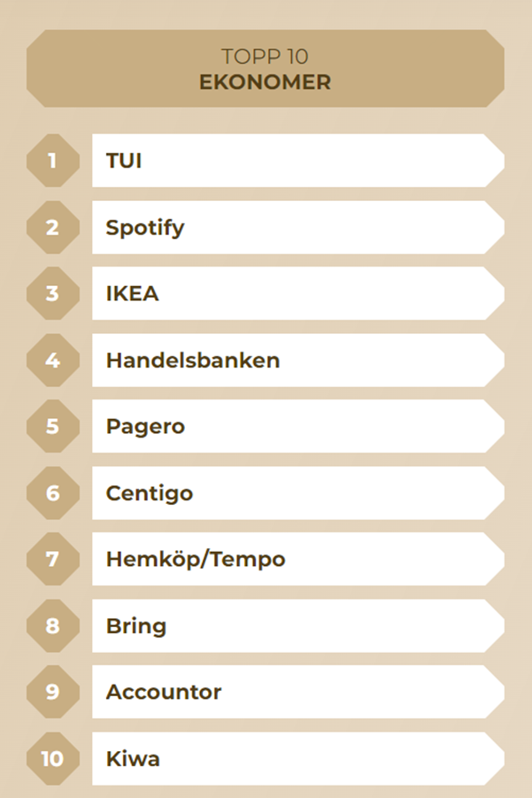Viewport: 532px width, 798px height.
Task: Select the Hemköp/Tempo entry
Action: pos(298,560)
